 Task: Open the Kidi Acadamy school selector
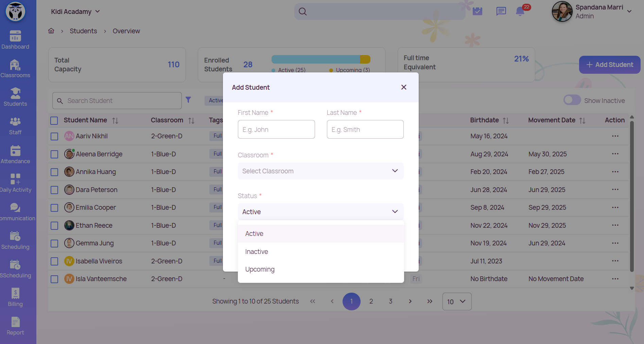click(x=75, y=12)
